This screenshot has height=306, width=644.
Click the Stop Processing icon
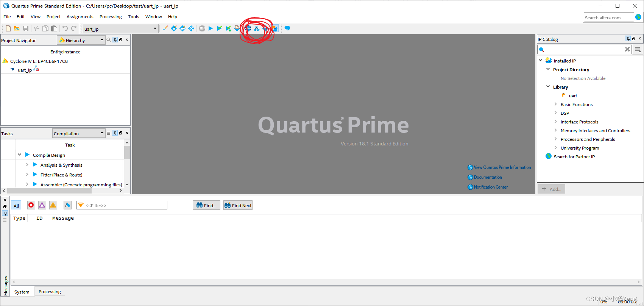click(202, 28)
